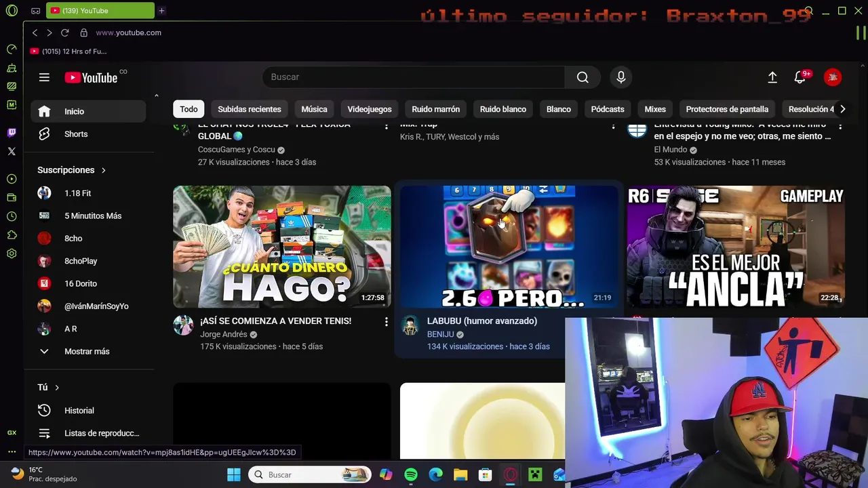
Task: Open Twitch in the Opera sidebar
Action: (x=12, y=133)
